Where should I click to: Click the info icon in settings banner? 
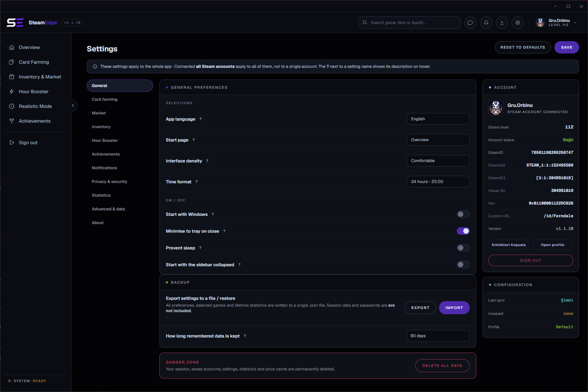point(95,66)
